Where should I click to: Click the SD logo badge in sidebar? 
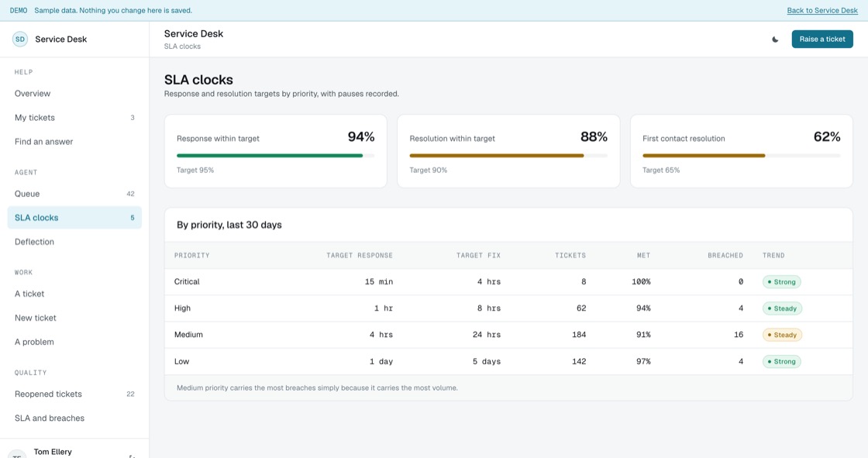tap(20, 40)
